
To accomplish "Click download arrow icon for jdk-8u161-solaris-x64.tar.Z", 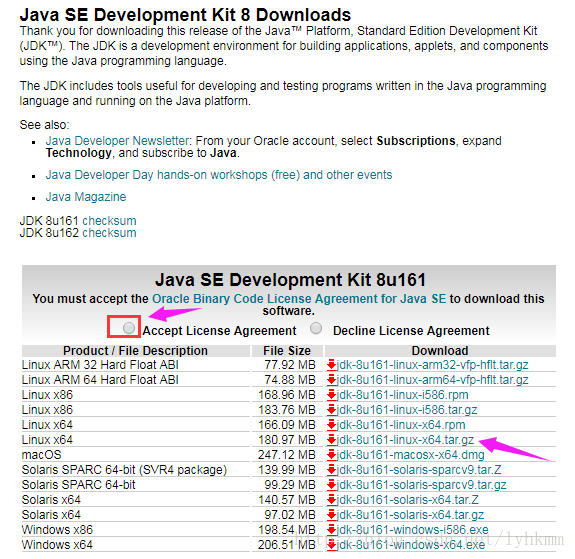I will coord(332,500).
